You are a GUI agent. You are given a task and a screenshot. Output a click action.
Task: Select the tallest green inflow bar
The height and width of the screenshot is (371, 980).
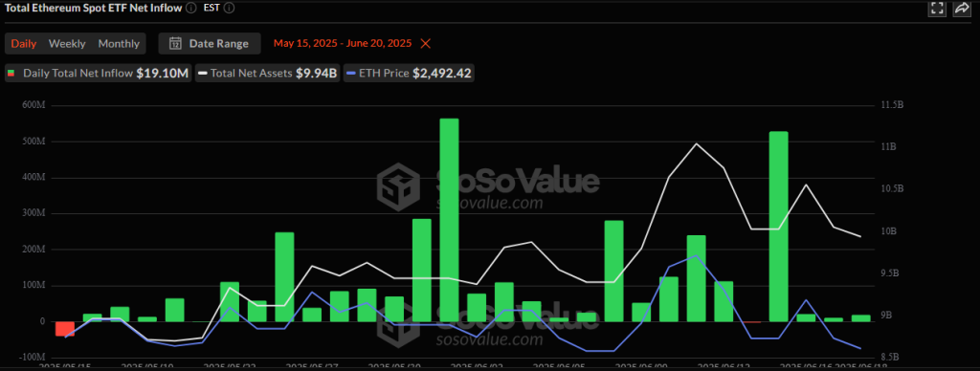[x=450, y=220]
